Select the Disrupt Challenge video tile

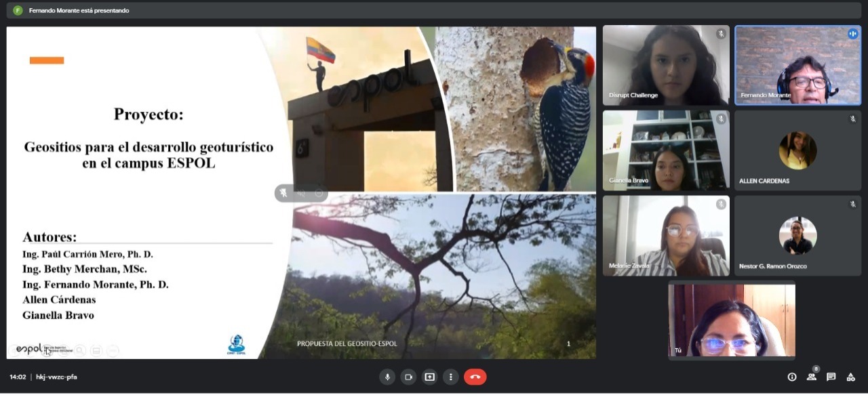(666, 65)
